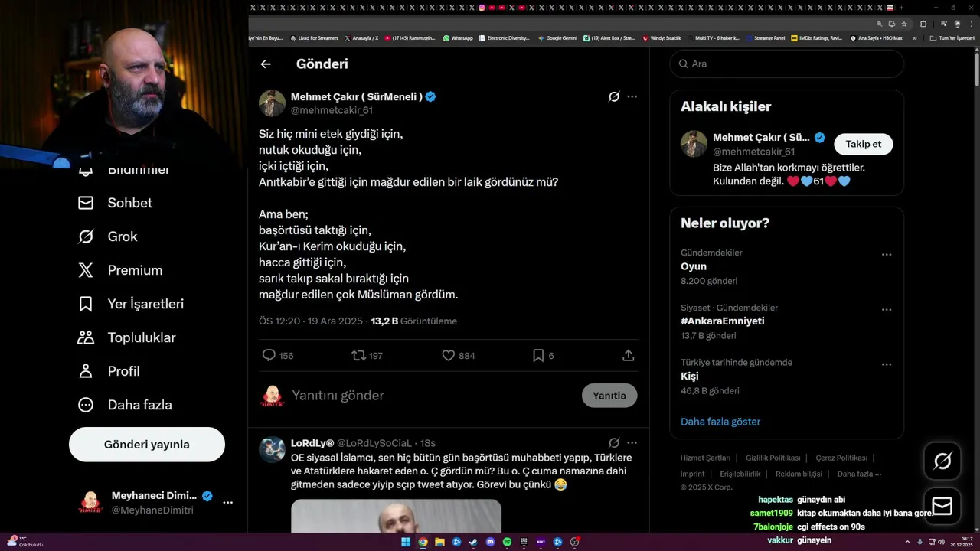
Task: Open account menu dots beside Meyhaneci Dimitri
Action: pyautogui.click(x=227, y=503)
